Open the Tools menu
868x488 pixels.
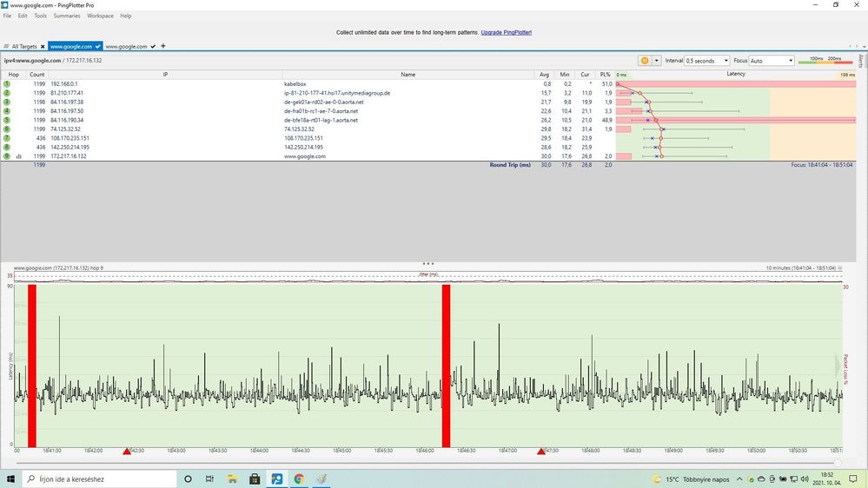pyautogui.click(x=41, y=16)
